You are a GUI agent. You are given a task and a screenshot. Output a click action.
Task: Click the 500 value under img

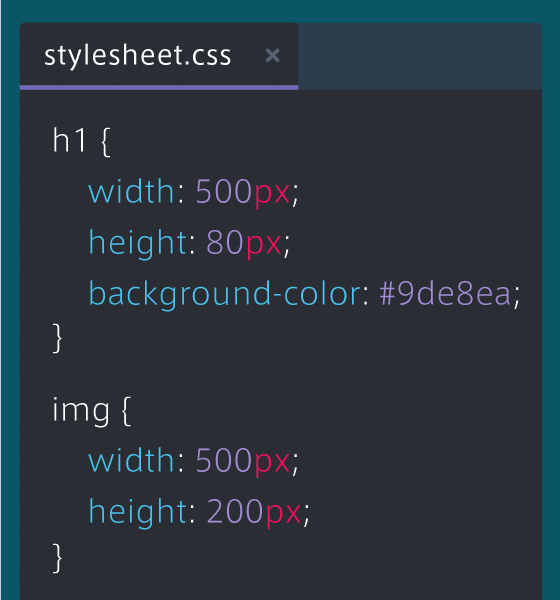pyautogui.click(x=224, y=460)
